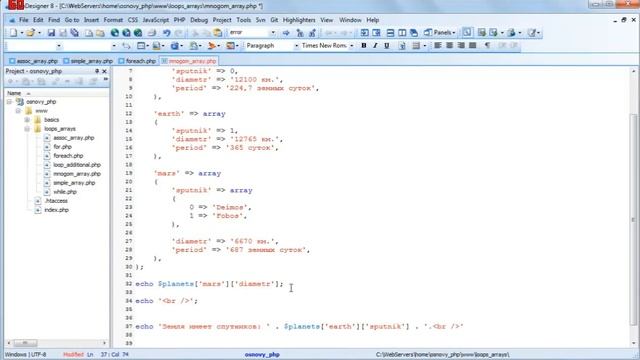Click the split vertically view icon

click(402, 33)
